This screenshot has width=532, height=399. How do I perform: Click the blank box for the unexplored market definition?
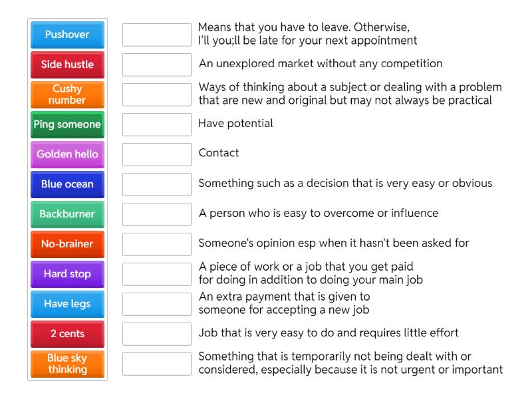point(156,65)
